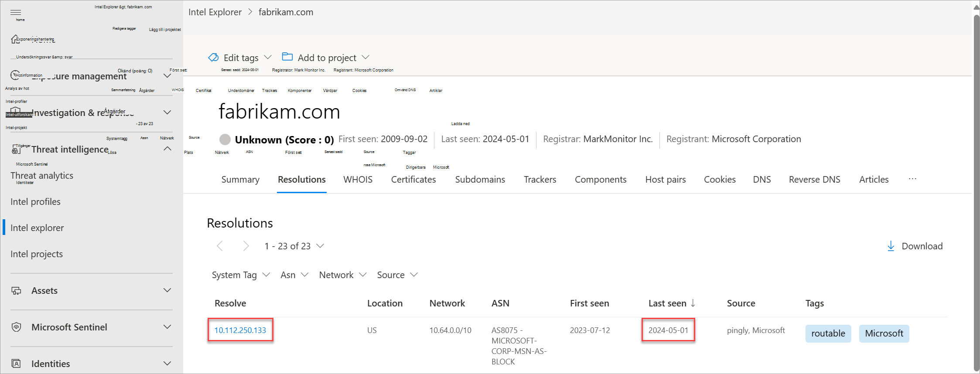The width and height of the screenshot is (980, 374).
Task: Open the Source filter dropdown
Action: (397, 275)
